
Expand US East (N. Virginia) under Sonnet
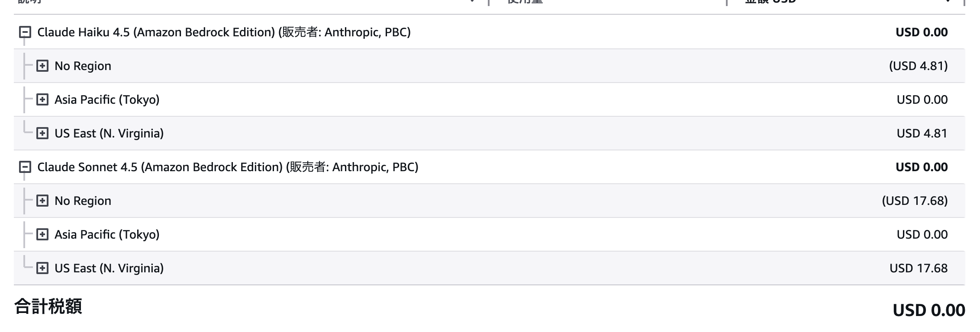[x=42, y=268]
